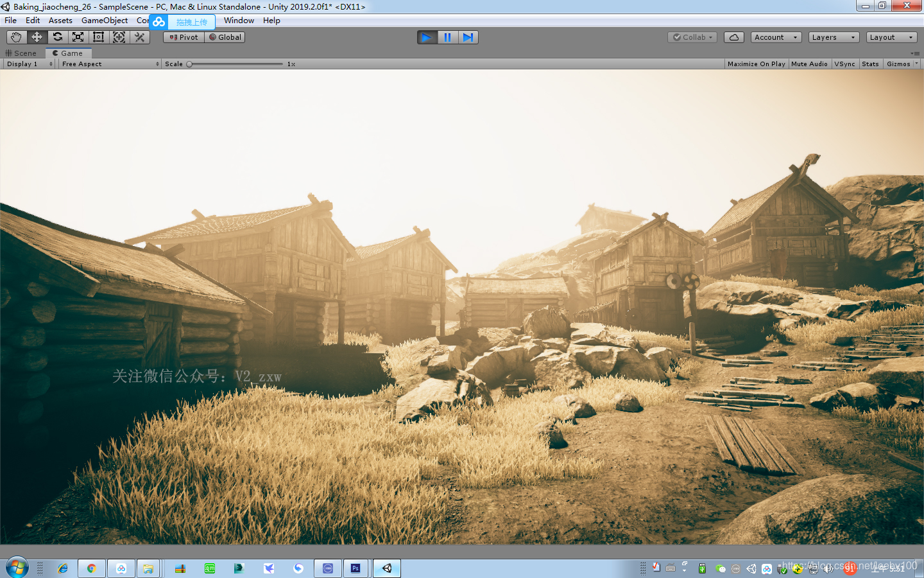Open iQIYI from the taskbar

coord(210,568)
